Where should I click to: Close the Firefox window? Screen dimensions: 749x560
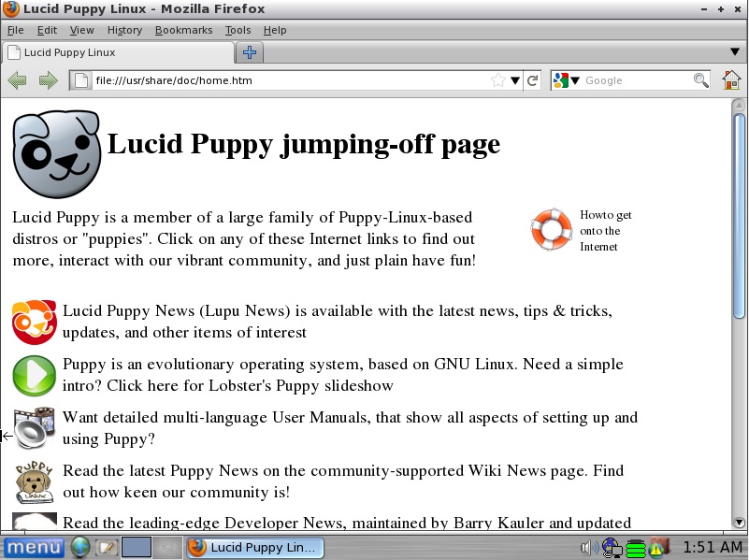(x=738, y=9)
